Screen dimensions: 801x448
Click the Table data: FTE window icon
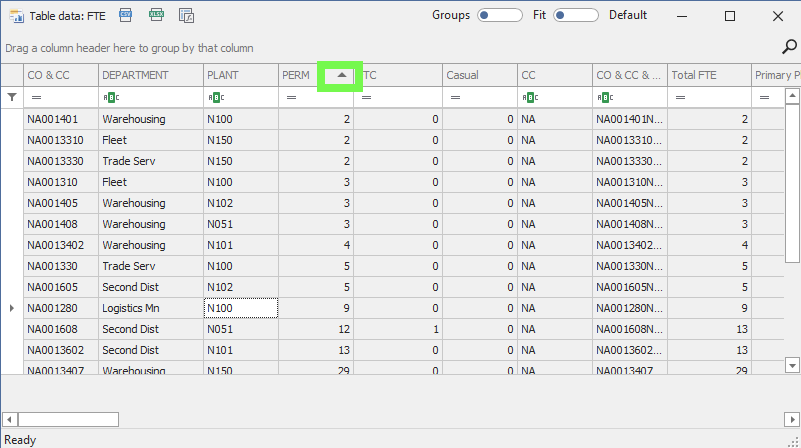coord(15,15)
